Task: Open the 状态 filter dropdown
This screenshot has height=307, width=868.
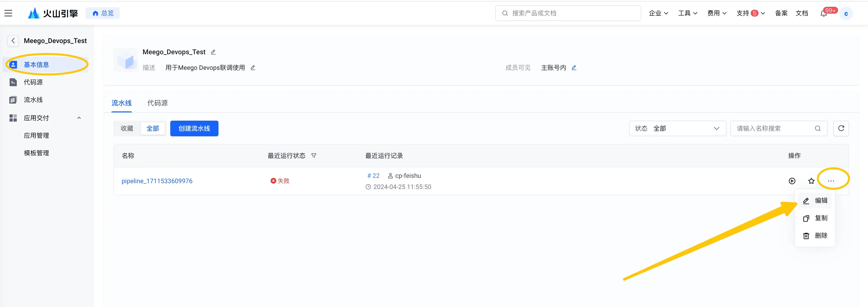Action: (x=677, y=128)
